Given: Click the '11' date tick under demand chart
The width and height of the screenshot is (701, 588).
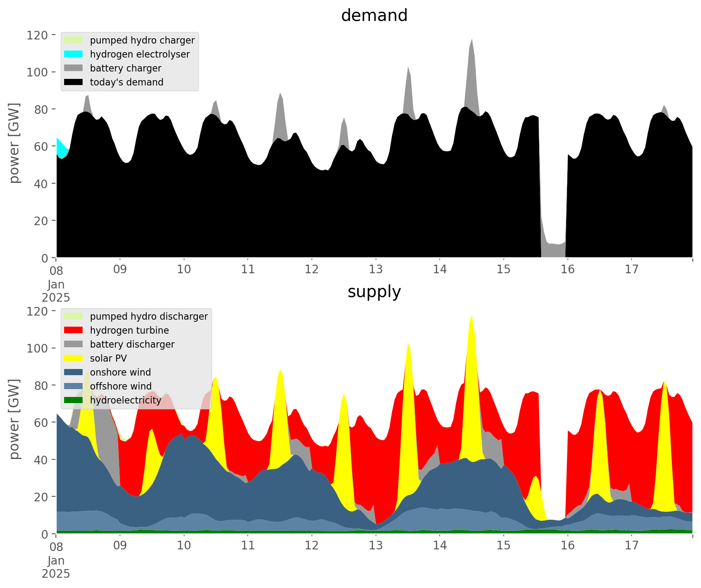Looking at the screenshot, I should tap(248, 270).
